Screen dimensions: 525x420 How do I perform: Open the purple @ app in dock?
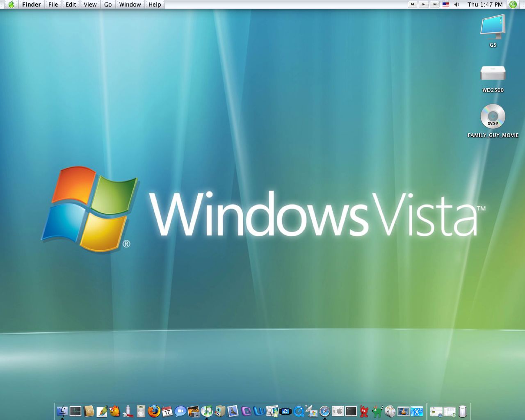click(x=246, y=411)
